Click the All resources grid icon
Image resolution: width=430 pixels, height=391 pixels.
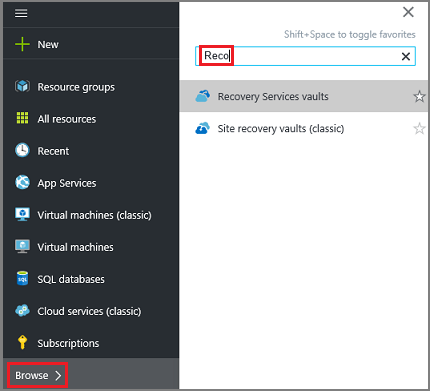22,118
